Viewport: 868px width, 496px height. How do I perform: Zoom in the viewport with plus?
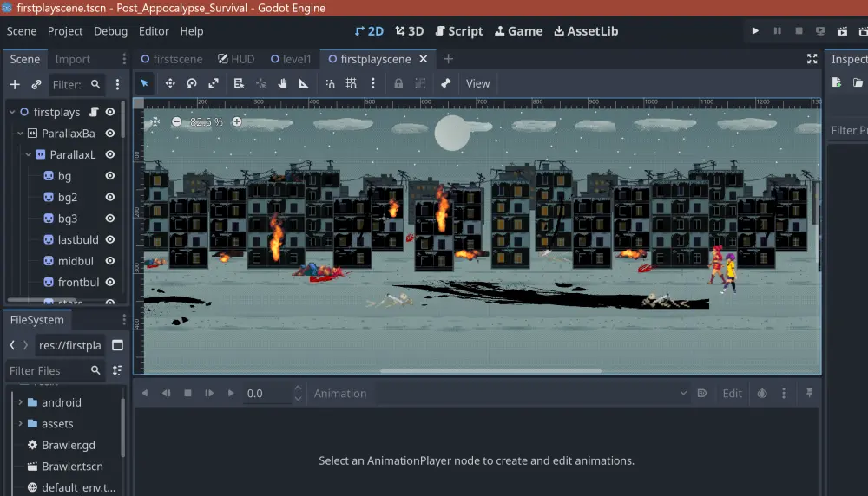click(x=237, y=121)
